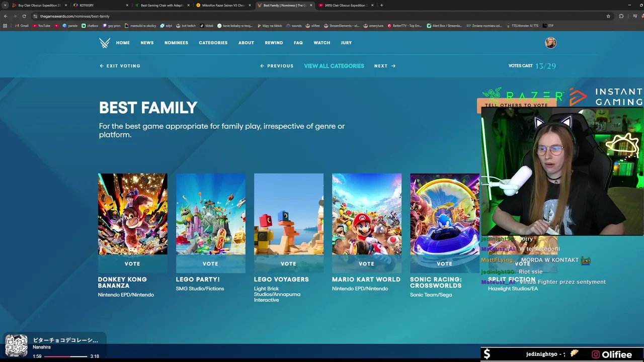Click the Mario Kart World cover art

[x=366, y=214]
